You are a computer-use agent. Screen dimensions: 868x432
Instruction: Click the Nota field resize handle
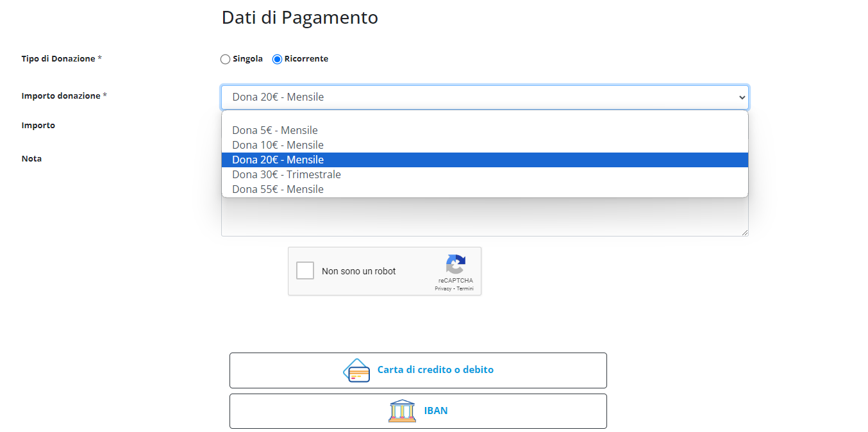pos(746,231)
